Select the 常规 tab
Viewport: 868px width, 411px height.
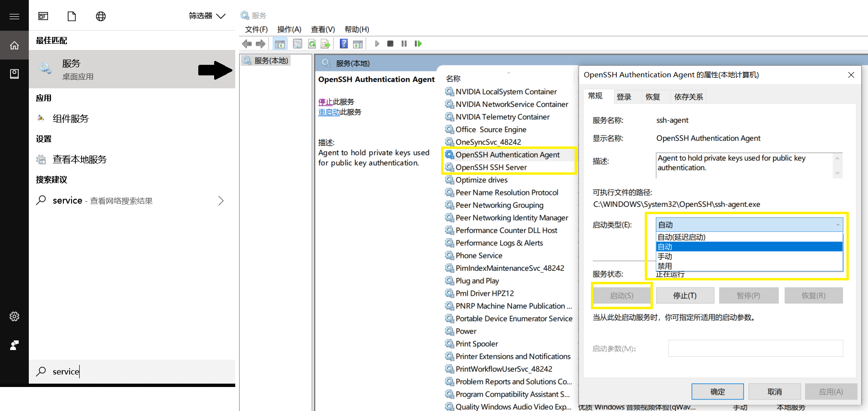[595, 96]
